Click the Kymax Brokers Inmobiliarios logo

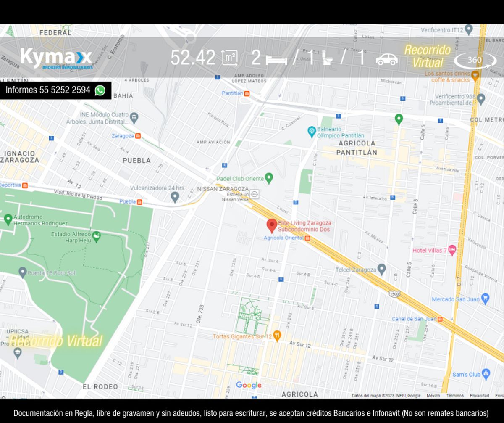click(x=56, y=58)
